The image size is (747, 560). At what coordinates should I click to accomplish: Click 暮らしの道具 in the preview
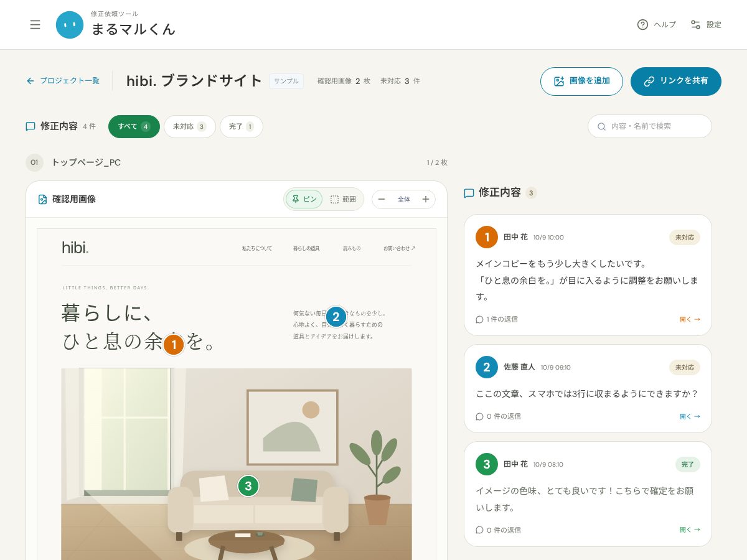(x=306, y=248)
